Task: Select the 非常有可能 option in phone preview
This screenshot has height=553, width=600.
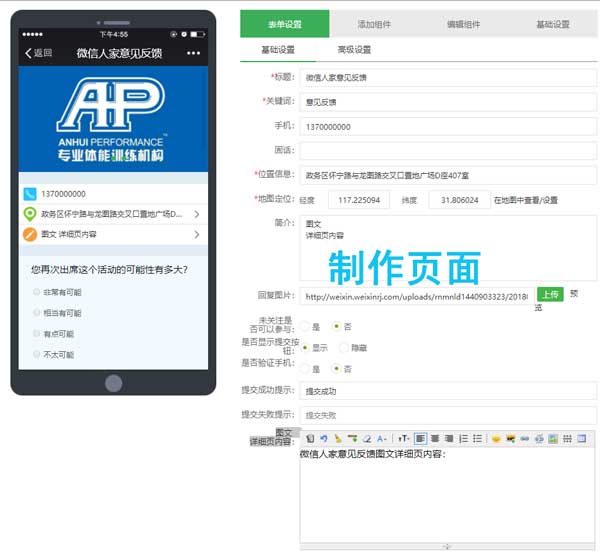Action: click(x=37, y=292)
